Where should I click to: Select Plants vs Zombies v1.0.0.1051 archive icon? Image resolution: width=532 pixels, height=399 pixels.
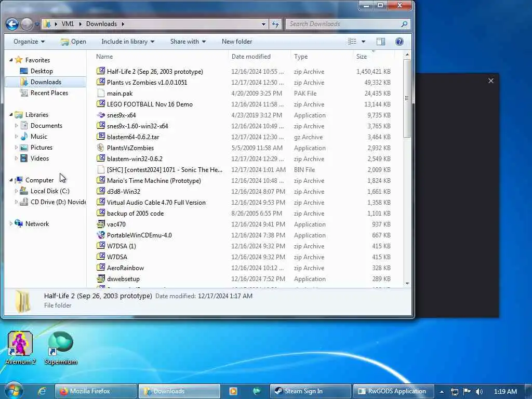[x=101, y=82]
